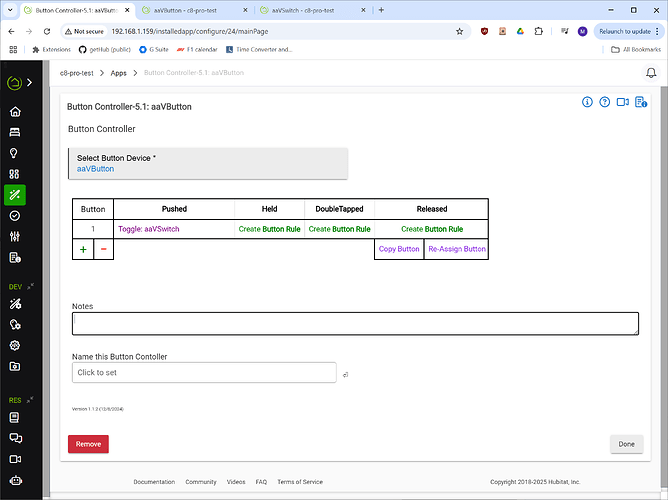This screenshot has width=668, height=500.
Task: Open the app logs document icon at top right
Action: (x=641, y=102)
